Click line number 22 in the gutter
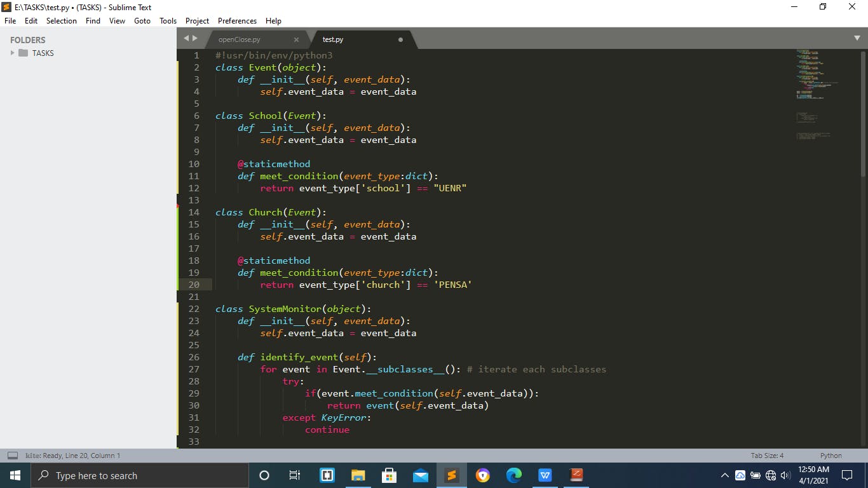 (x=194, y=309)
